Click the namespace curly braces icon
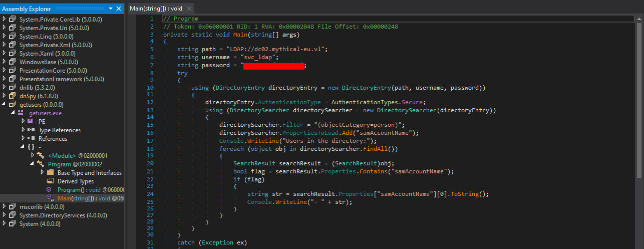The height and width of the screenshot is (249, 644). (31, 147)
